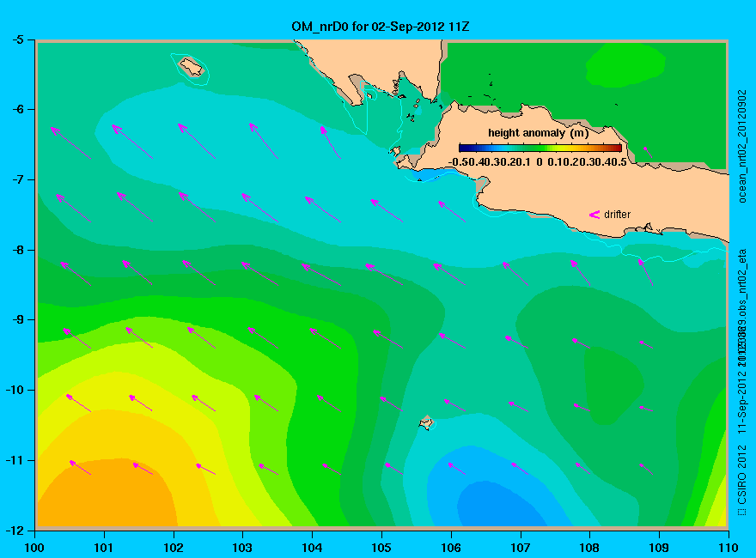Image resolution: width=756 pixels, height=558 pixels.
Task: Click the y-axis label "-11"
Action: tap(15, 460)
